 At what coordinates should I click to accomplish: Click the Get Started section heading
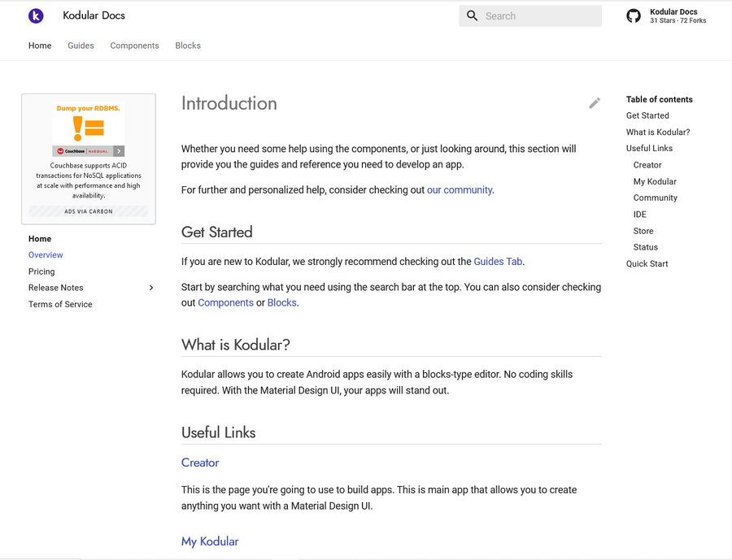click(216, 232)
